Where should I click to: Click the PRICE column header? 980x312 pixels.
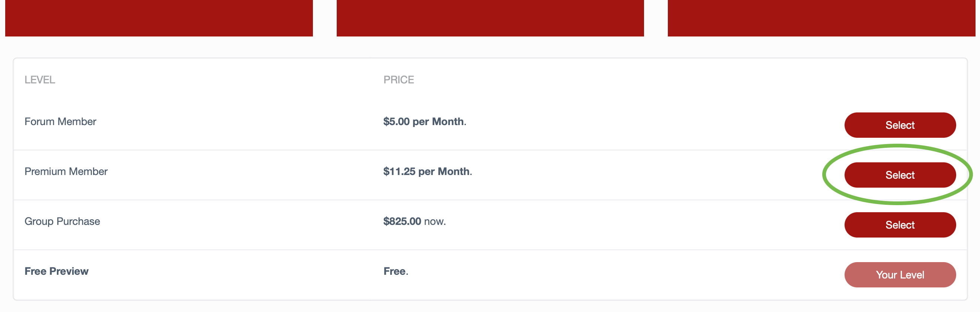click(x=398, y=80)
